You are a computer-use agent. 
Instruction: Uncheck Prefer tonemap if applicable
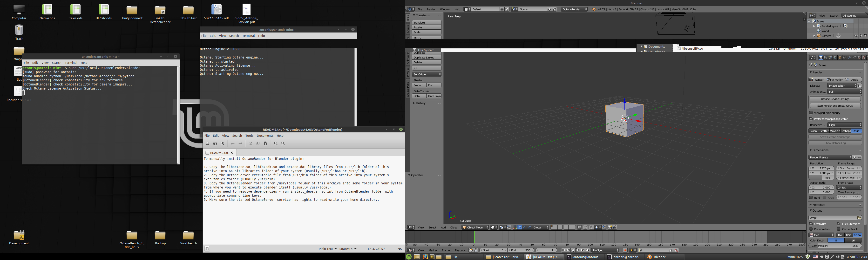811,119
